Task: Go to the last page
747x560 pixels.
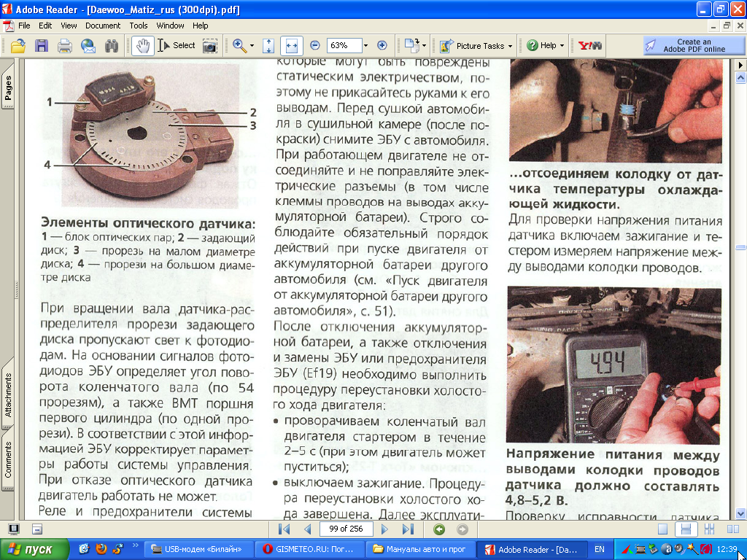Action: [x=407, y=529]
